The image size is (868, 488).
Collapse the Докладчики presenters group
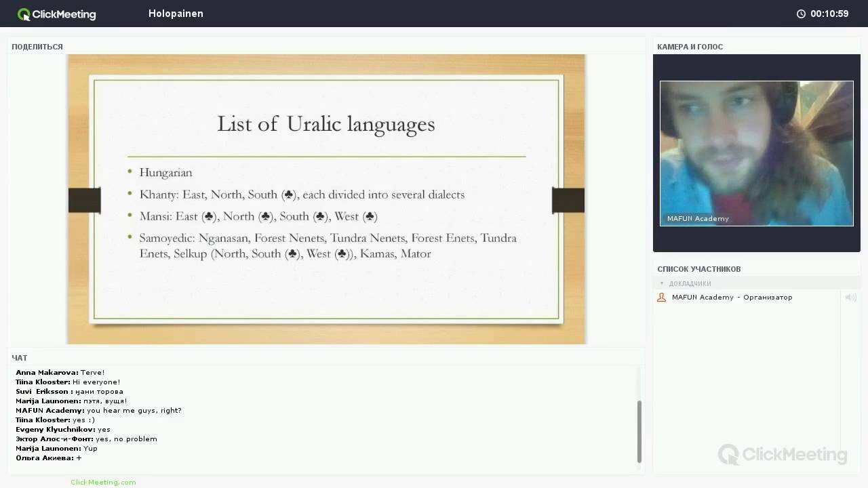click(662, 283)
